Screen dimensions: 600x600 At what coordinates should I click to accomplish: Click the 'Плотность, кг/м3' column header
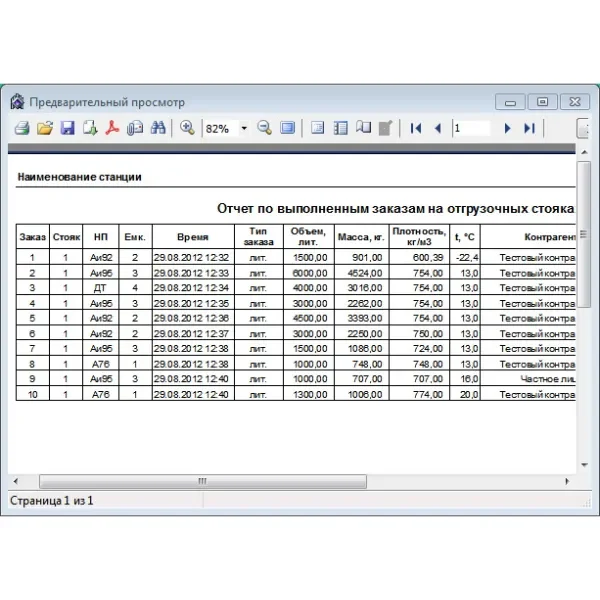[419, 237]
